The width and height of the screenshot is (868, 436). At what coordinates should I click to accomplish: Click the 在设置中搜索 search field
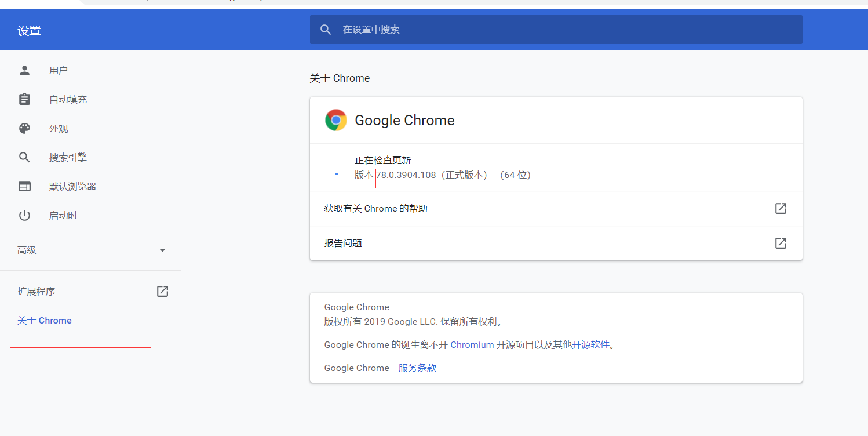(556, 30)
